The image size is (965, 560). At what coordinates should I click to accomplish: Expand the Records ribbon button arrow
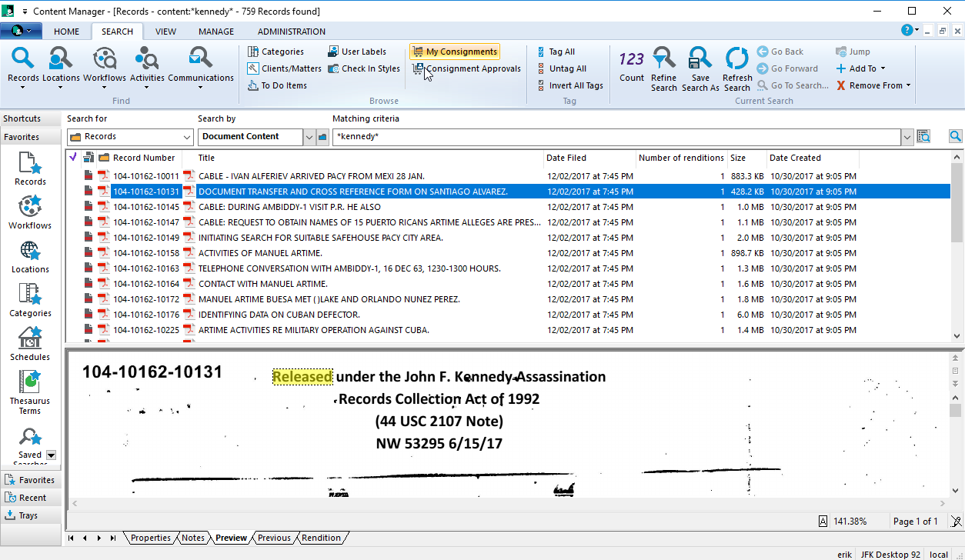pos(23,87)
